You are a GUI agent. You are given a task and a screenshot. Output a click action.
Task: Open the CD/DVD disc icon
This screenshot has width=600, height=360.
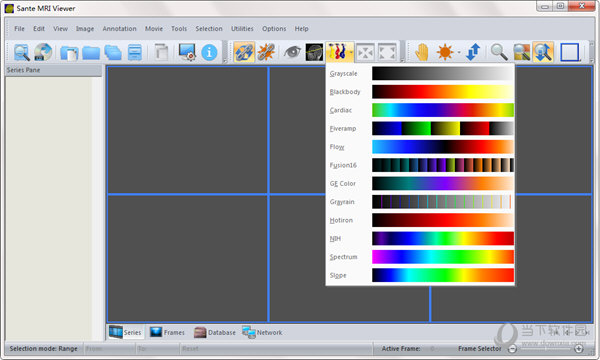point(42,52)
